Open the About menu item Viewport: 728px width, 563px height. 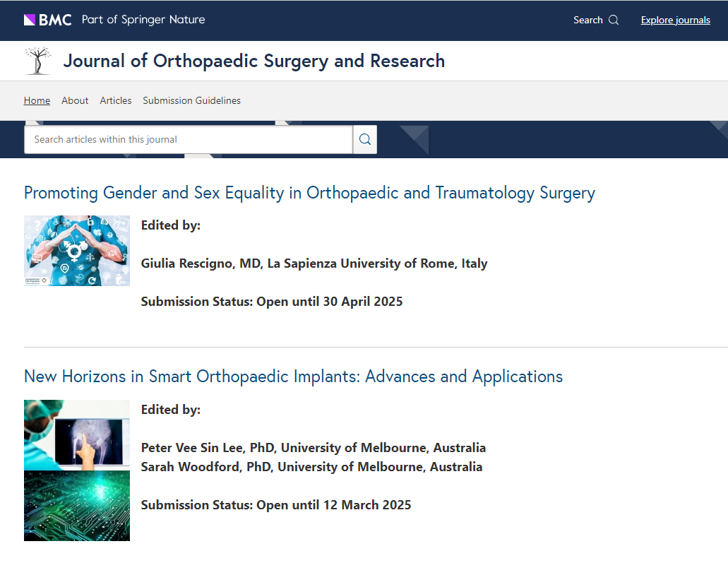(75, 100)
